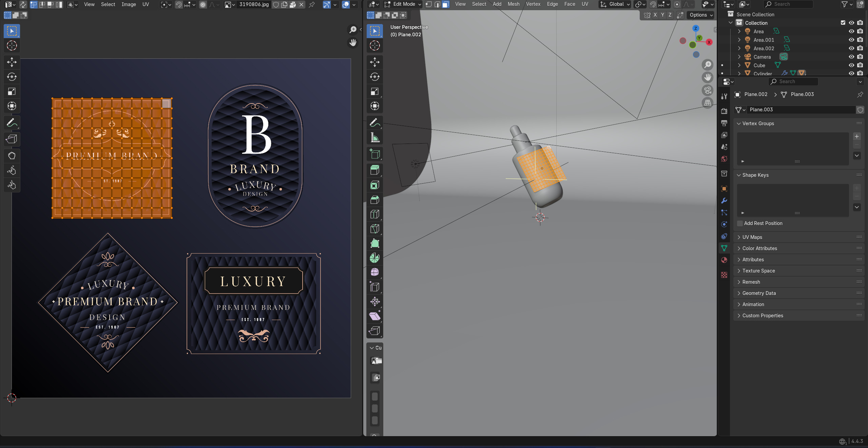Select the Bevel tool icon
This screenshot has width=868, height=448.
click(374, 200)
